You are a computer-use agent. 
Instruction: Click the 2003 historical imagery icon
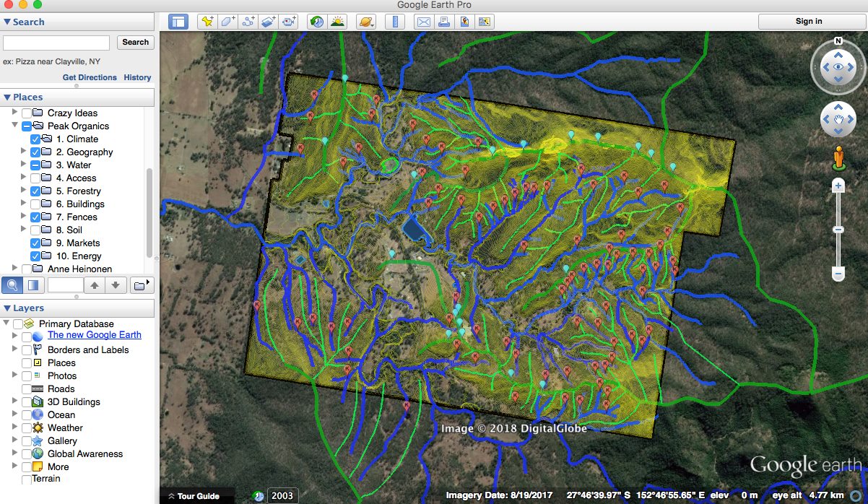click(259, 495)
